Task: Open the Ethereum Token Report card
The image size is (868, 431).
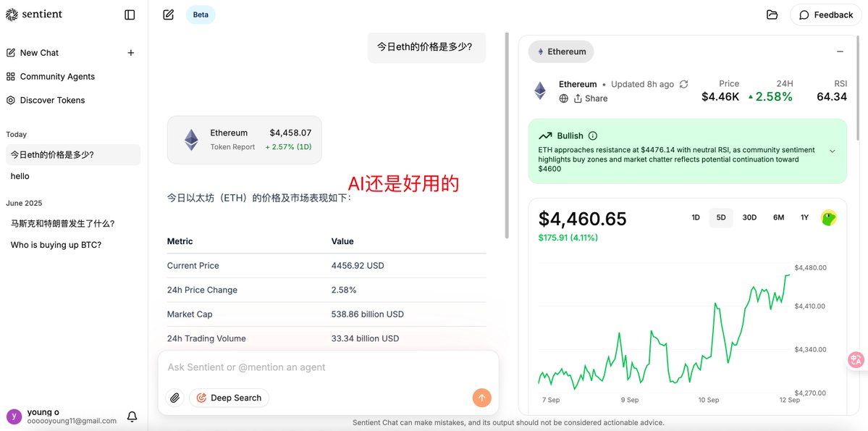Action: click(244, 140)
